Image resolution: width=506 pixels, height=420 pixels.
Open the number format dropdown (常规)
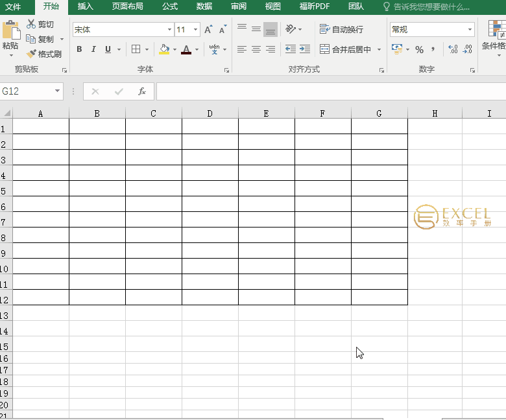tap(470, 30)
